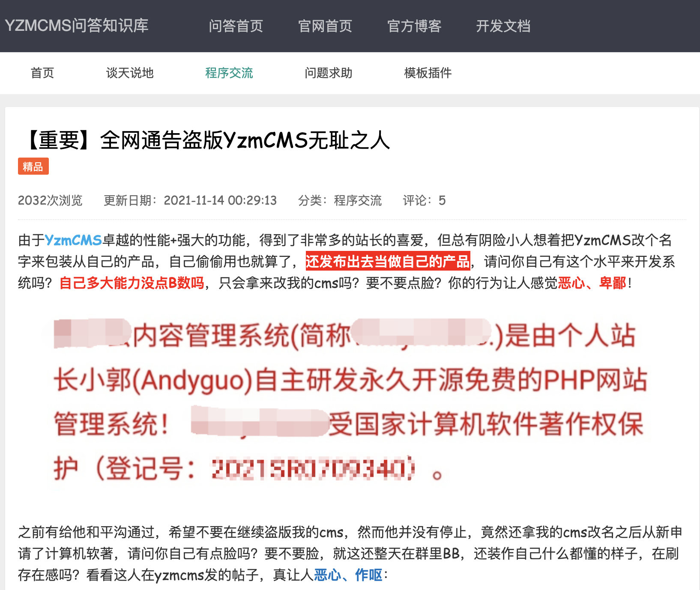Open the blurred copyright screenshot image
The image size is (700, 590).
point(349,402)
